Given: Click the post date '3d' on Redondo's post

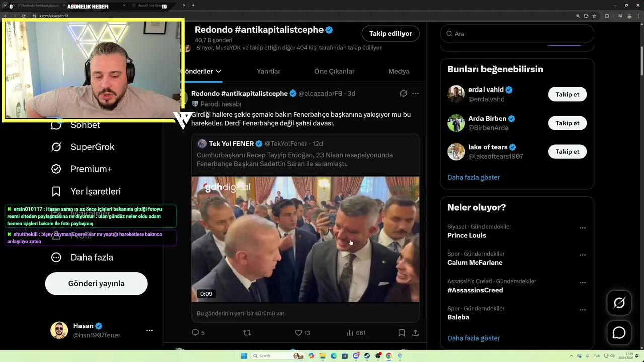Looking at the screenshot, I should (x=351, y=93).
